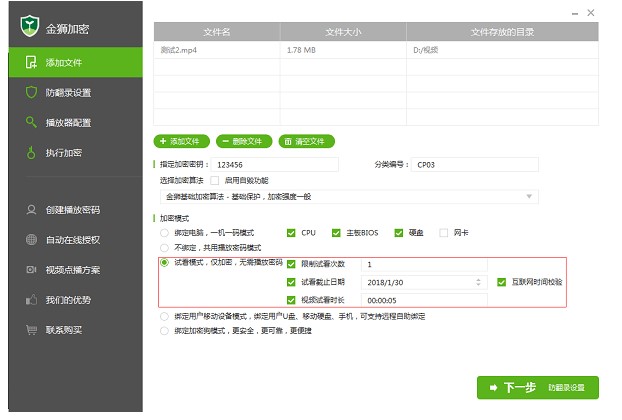Minimize the 金狮加密 window
Screen dimensions: 622x420
coord(575,13)
